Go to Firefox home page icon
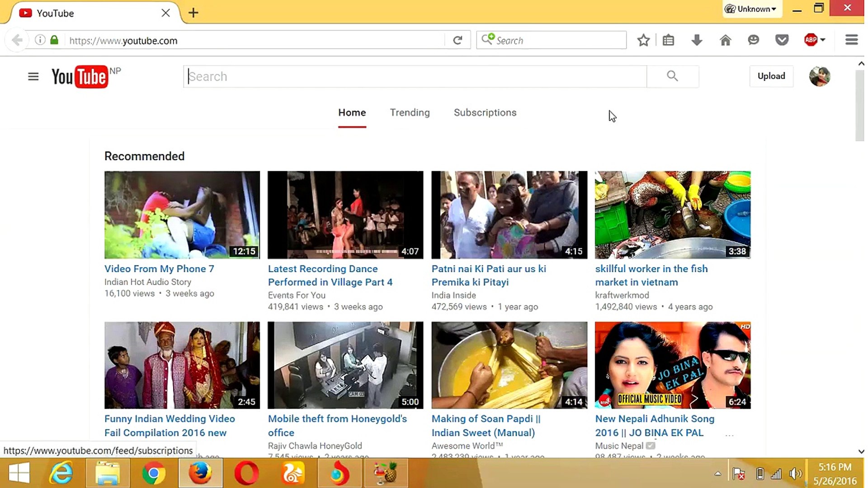 [x=725, y=40]
